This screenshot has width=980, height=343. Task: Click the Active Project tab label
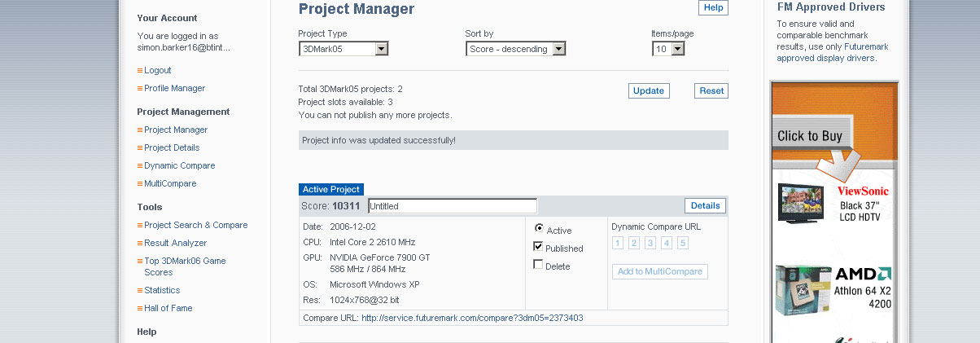331,189
